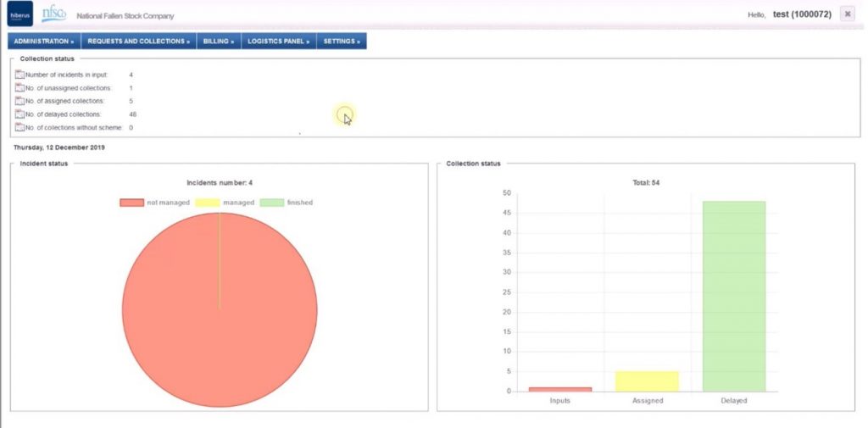868x428 pixels.
Task: Click Number of incidents in input label
Action: click(67, 75)
